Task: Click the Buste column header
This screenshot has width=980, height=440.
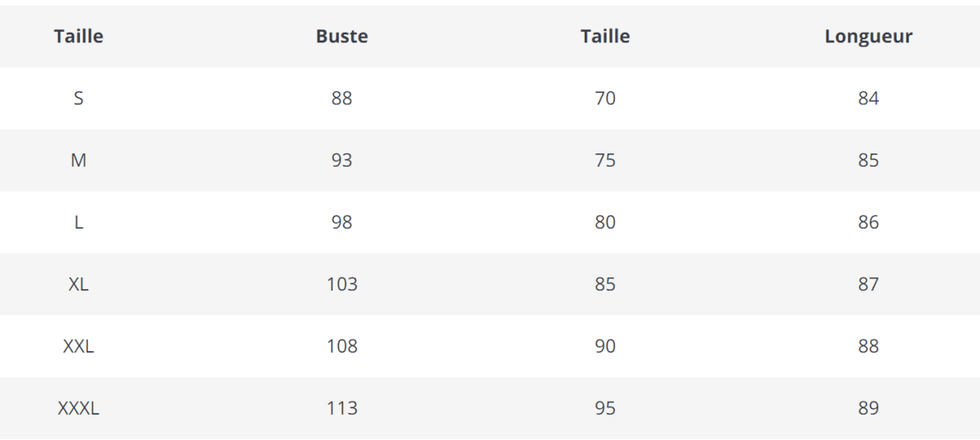Action: point(341,36)
